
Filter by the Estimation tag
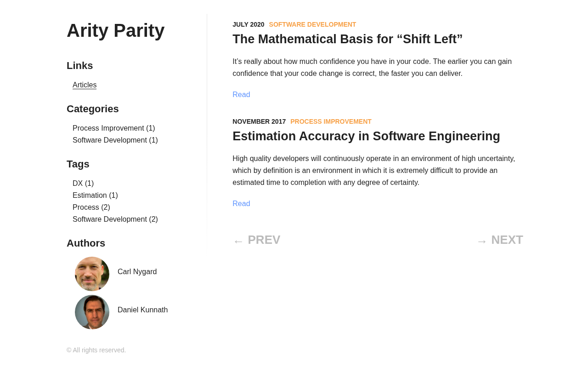tap(95, 195)
